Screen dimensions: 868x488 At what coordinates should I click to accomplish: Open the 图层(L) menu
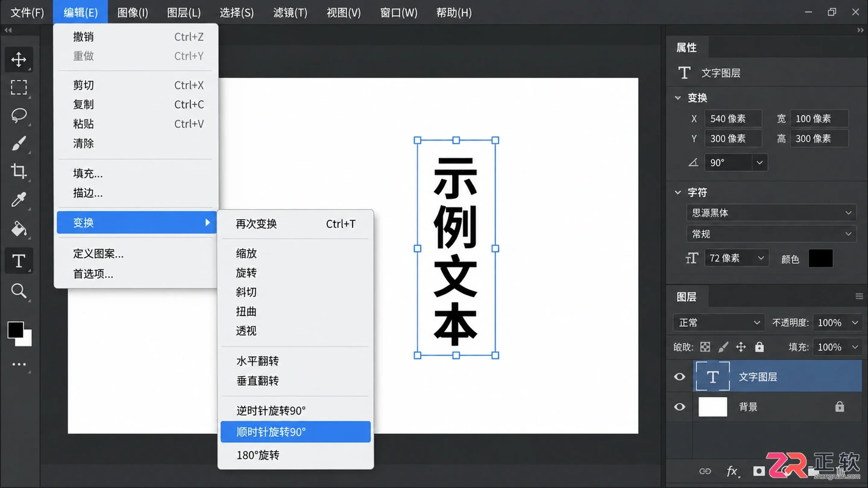click(x=184, y=13)
